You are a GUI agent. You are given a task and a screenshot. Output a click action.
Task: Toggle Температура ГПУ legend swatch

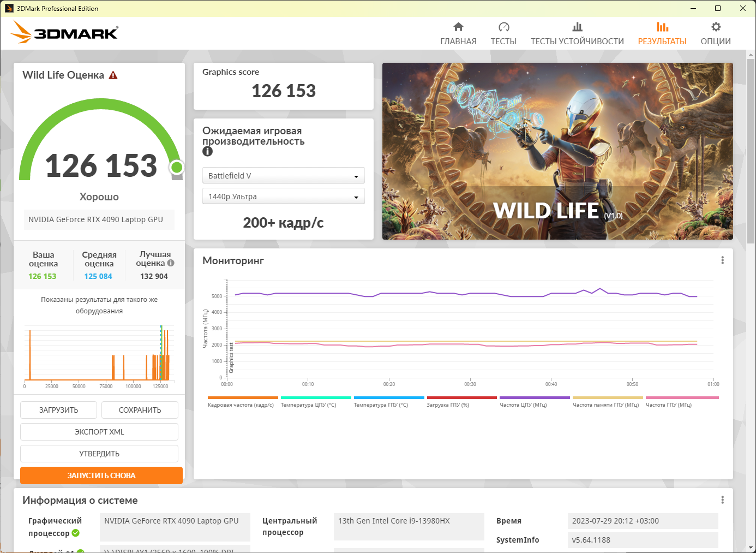(x=389, y=398)
